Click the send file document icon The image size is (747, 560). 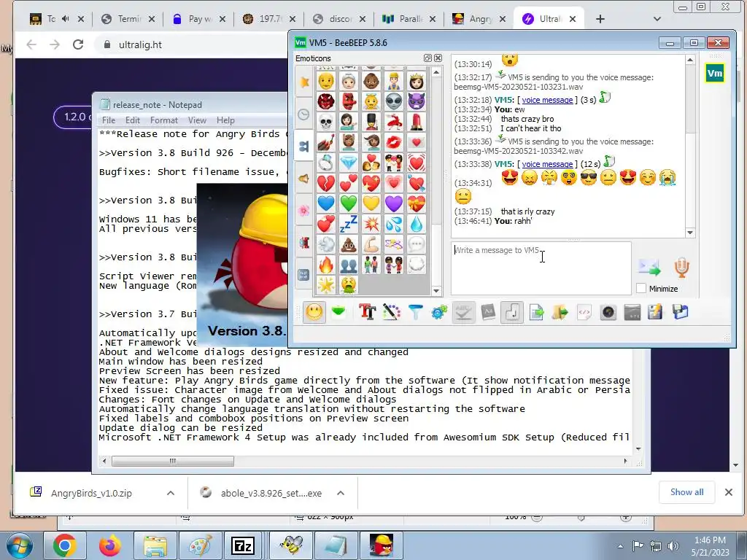click(536, 312)
